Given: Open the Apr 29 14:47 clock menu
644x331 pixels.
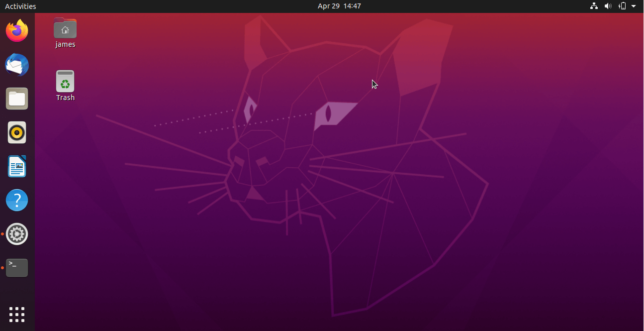Looking at the screenshot, I should pos(339,6).
